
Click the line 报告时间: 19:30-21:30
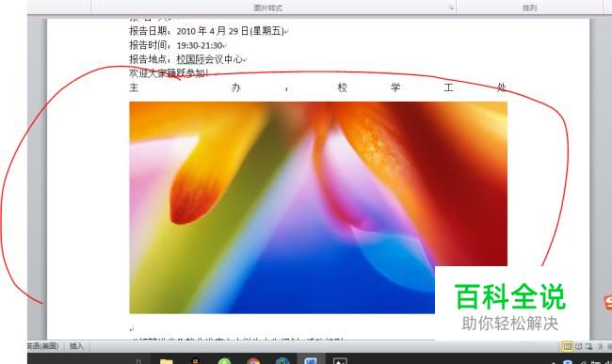[x=178, y=45]
